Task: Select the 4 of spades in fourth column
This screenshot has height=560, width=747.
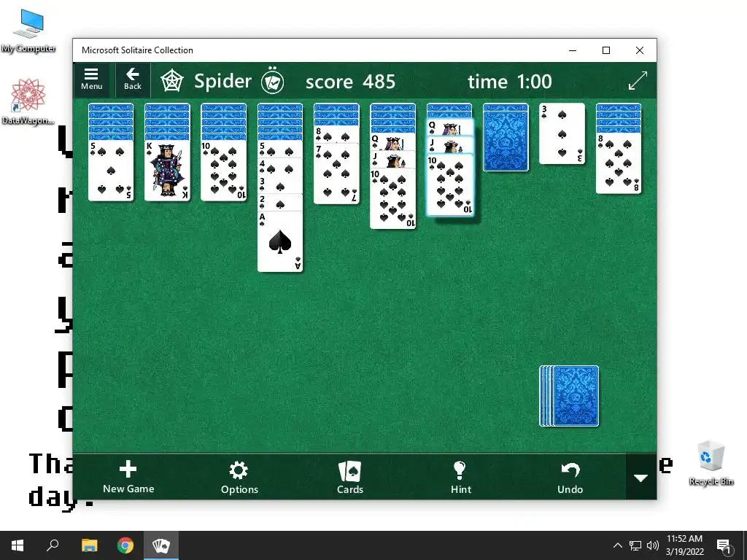Action: pyautogui.click(x=280, y=168)
